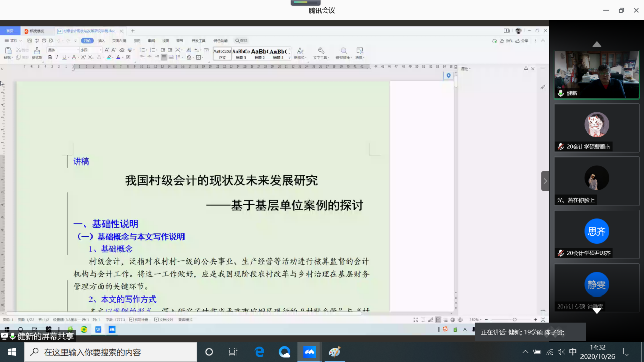Toggle italic formatting

(57, 57)
